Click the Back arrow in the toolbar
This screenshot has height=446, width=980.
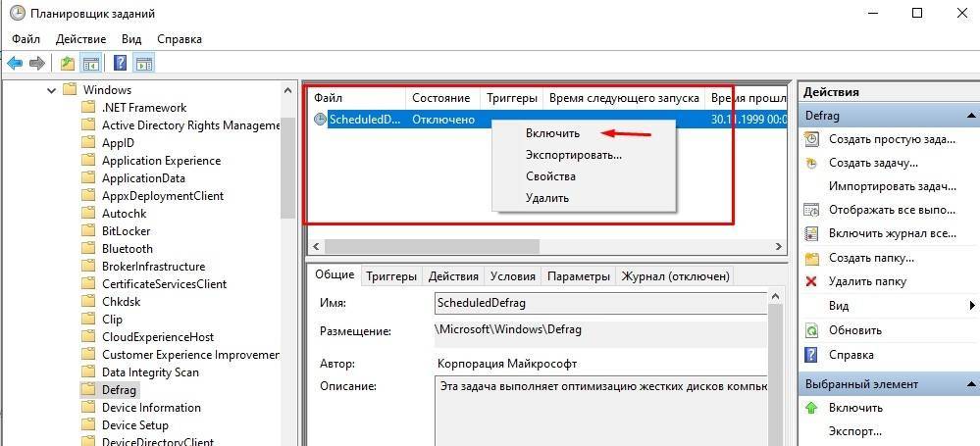click(x=15, y=64)
